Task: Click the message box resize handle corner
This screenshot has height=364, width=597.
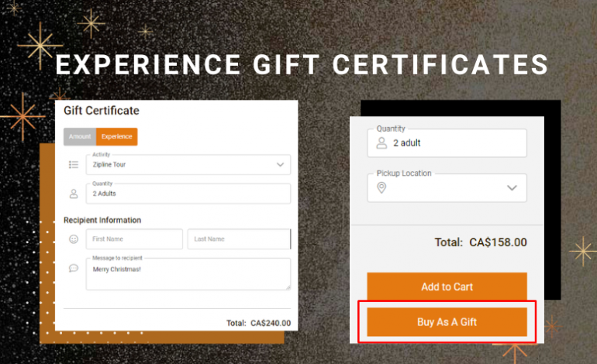Action: tap(288, 287)
